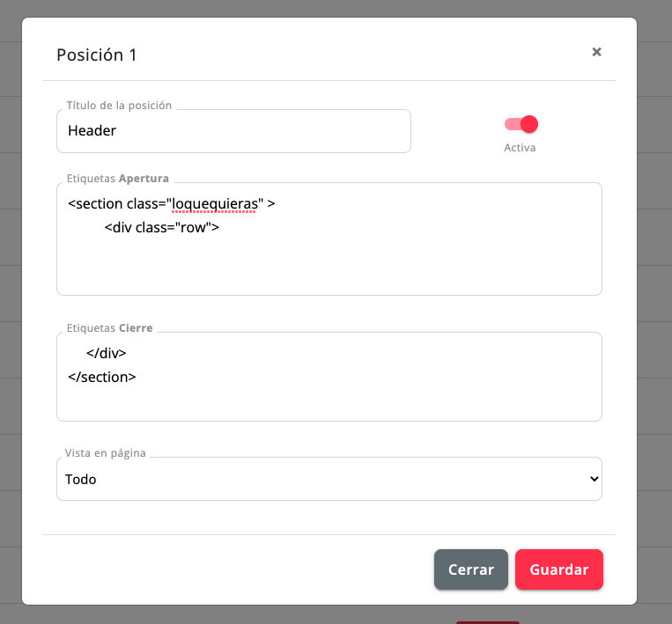Click the Cerrar button
Viewport: 672px width, 624px height.
pos(471,569)
